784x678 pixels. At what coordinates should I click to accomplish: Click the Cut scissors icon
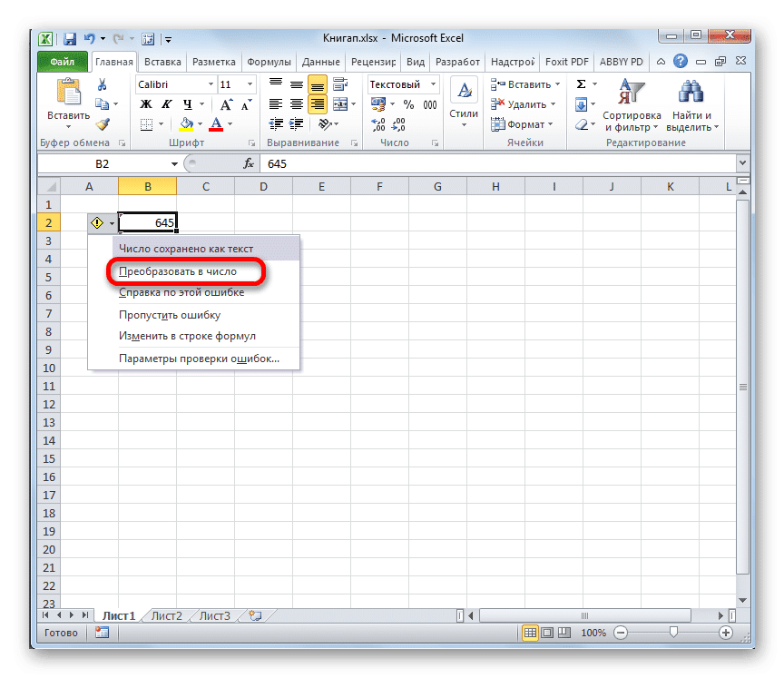[102, 84]
